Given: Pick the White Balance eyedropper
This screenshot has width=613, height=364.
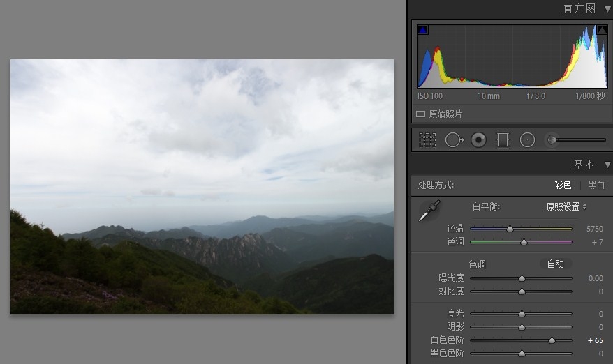Looking at the screenshot, I should pyautogui.click(x=429, y=211).
